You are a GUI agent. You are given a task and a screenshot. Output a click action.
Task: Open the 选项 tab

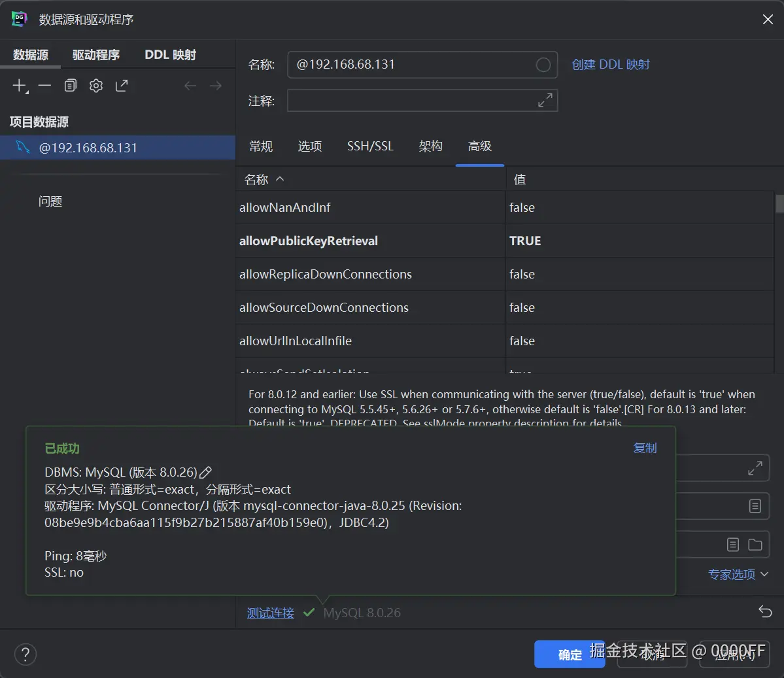[310, 146]
